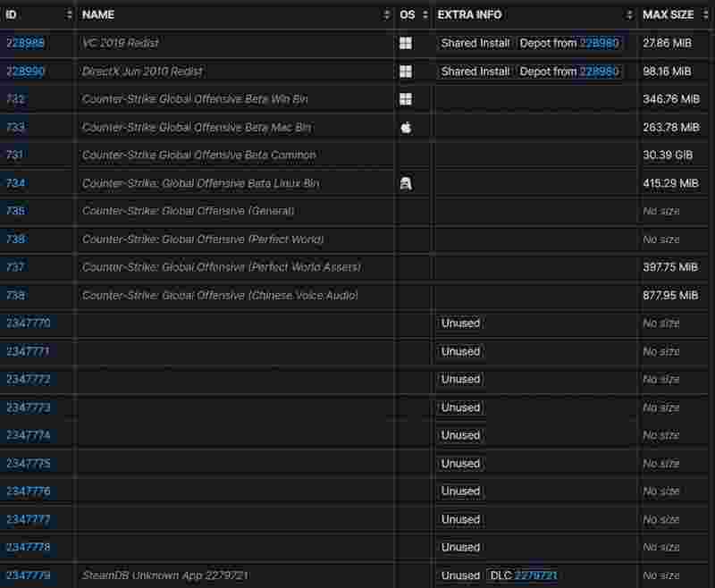This screenshot has height=588, width=715.
Task: Sort table by NAME column arrows
Action: [x=387, y=15]
